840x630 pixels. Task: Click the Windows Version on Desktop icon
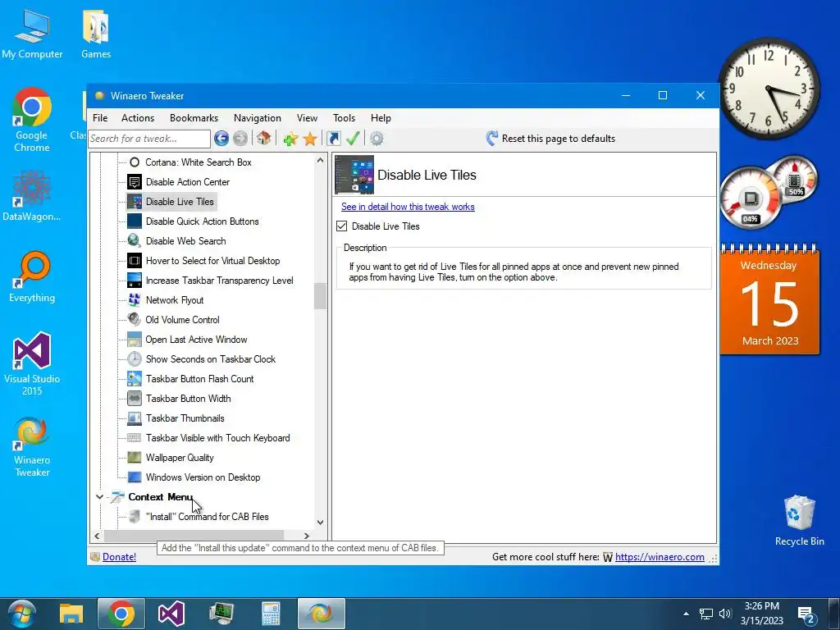135,477
